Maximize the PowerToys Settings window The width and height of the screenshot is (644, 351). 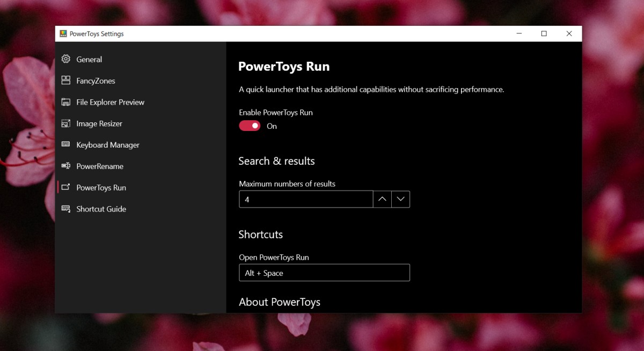click(544, 33)
